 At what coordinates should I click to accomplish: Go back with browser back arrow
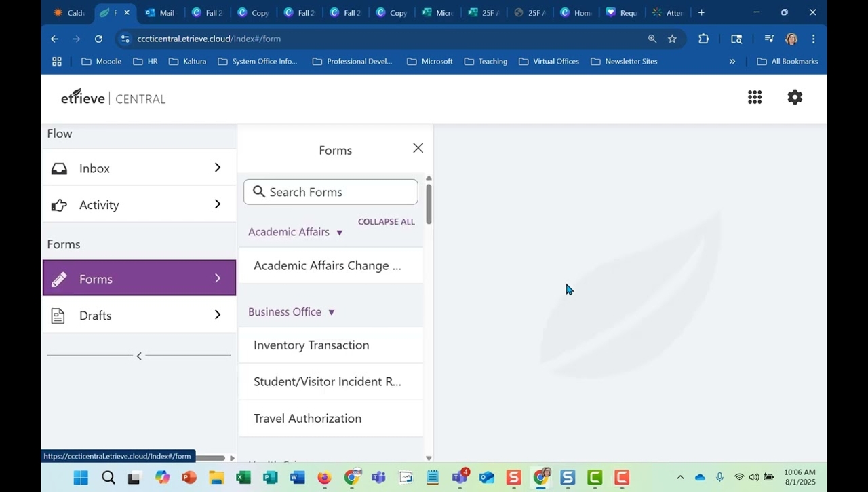click(55, 39)
